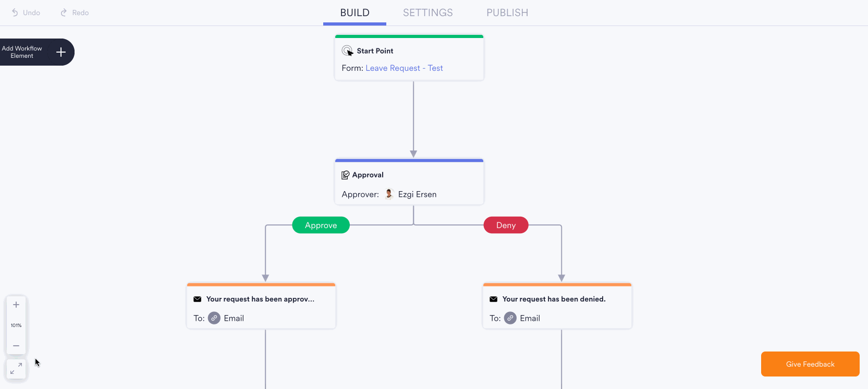
Task: Click the Approval stamp icon
Action: point(346,174)
